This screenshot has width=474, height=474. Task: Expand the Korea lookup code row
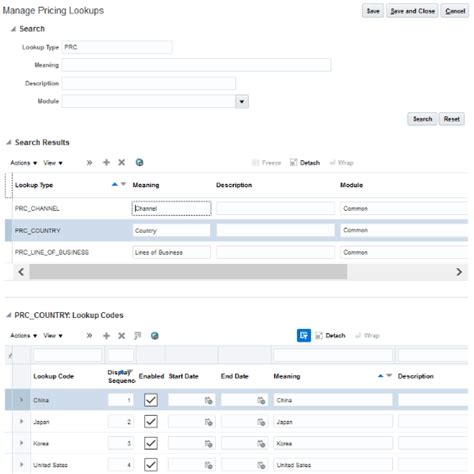coord(22,443)
